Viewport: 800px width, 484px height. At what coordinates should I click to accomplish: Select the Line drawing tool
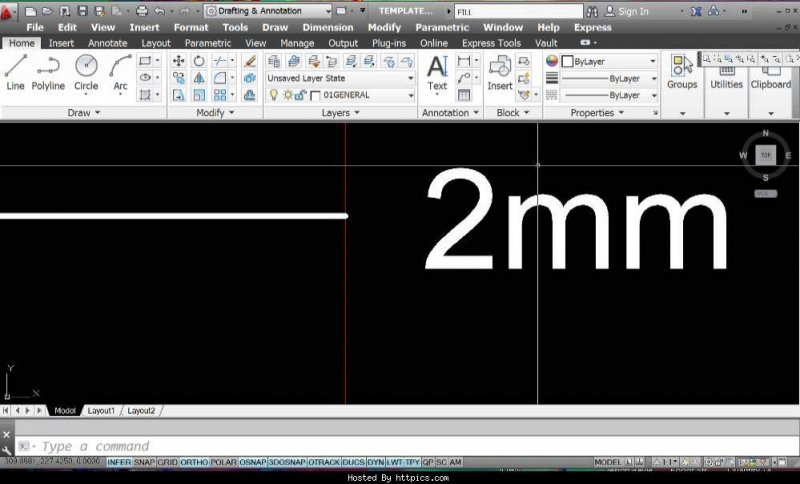pos(15,72)
